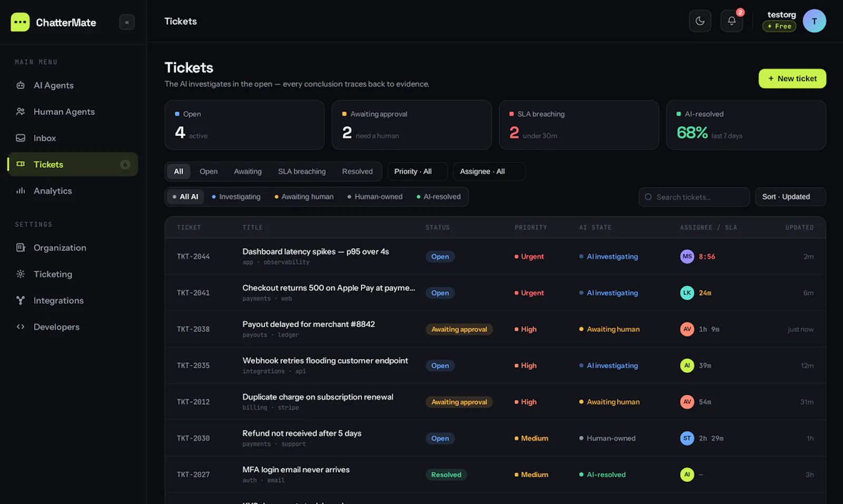Open the Inbox section

click(73, 138)
